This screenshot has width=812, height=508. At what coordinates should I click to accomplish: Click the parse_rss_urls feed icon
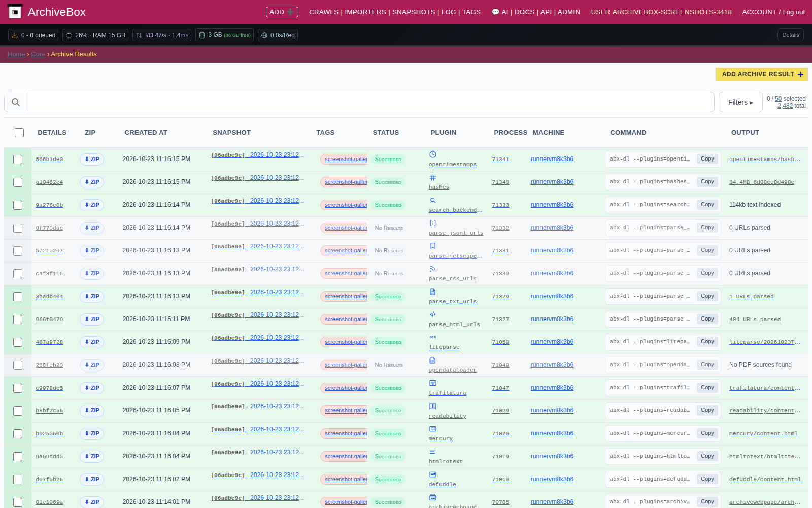coord(433,269)
